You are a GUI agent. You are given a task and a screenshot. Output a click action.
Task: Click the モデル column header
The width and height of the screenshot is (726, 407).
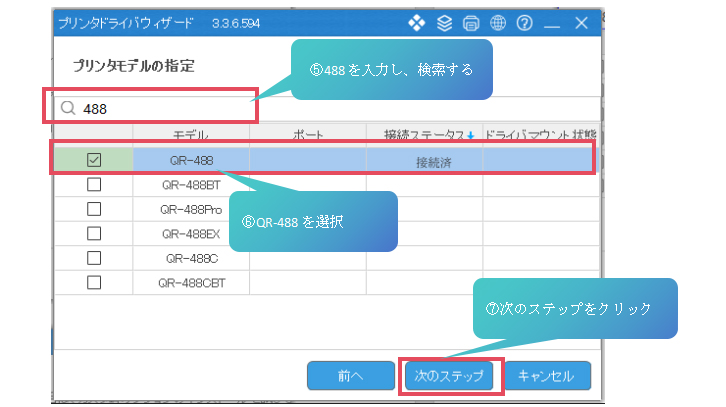[x=191, y=135]
